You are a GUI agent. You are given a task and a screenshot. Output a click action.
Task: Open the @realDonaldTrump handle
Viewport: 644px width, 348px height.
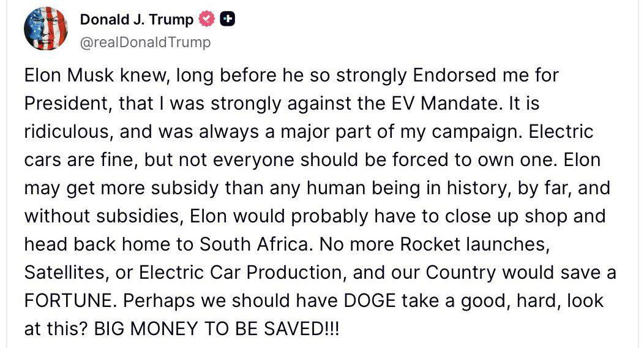point(146,42)
